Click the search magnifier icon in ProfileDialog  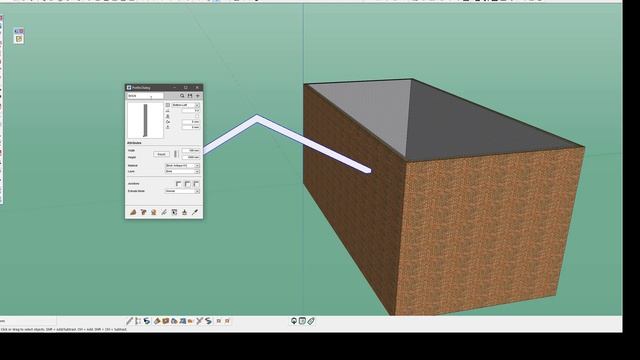point(182,96)
